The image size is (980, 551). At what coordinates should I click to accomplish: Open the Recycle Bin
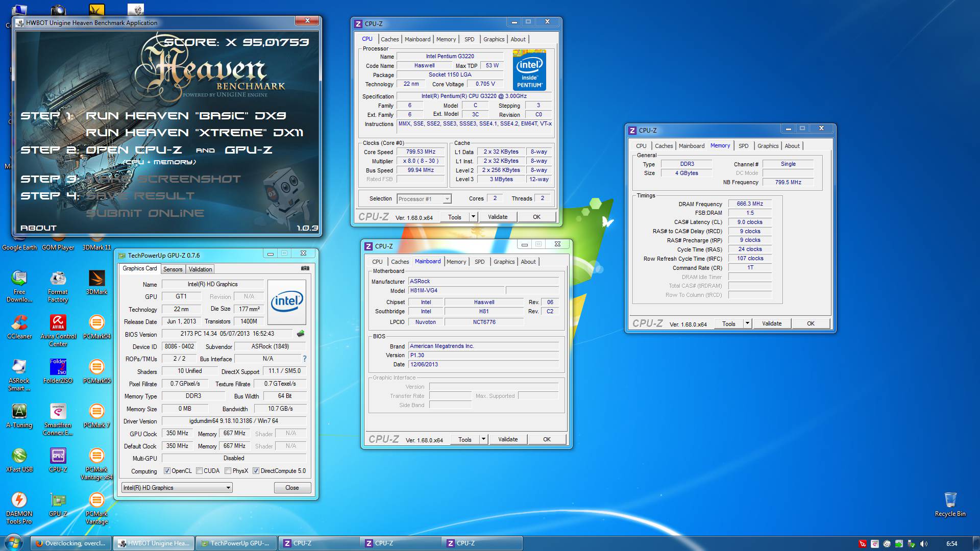coord(950,505)
